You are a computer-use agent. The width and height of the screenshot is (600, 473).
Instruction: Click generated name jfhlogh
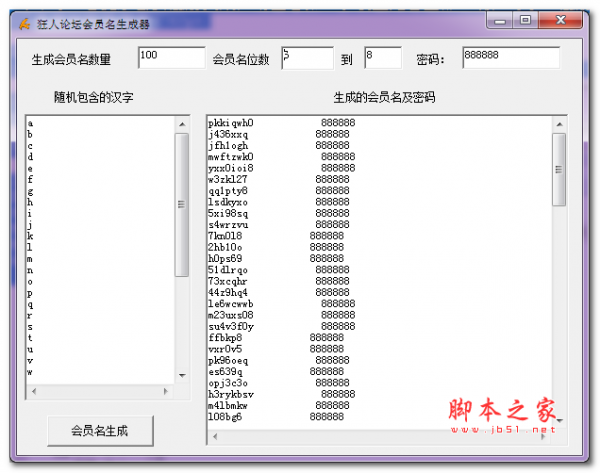coord(228,145)
